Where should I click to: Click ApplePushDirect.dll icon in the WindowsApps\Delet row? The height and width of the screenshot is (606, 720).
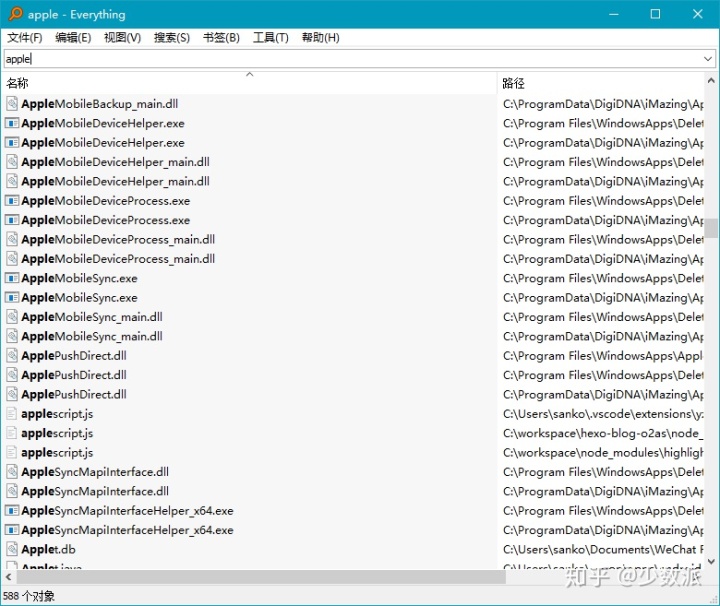coord(12,375)
